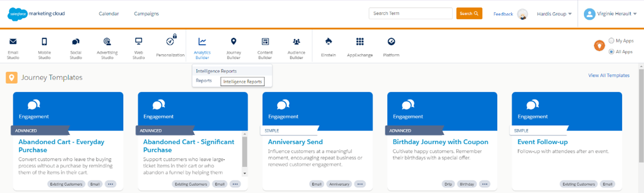Open Social Studio app

[76, 47]
